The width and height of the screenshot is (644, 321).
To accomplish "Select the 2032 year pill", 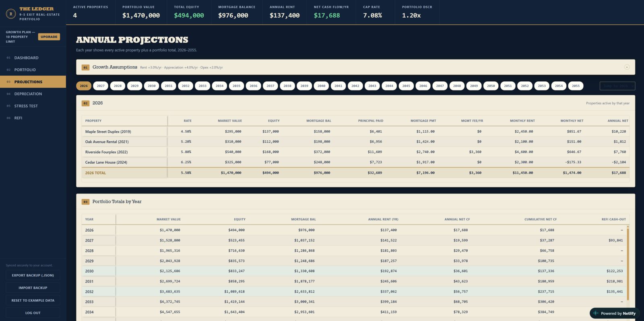I will (x=186, y=86).
